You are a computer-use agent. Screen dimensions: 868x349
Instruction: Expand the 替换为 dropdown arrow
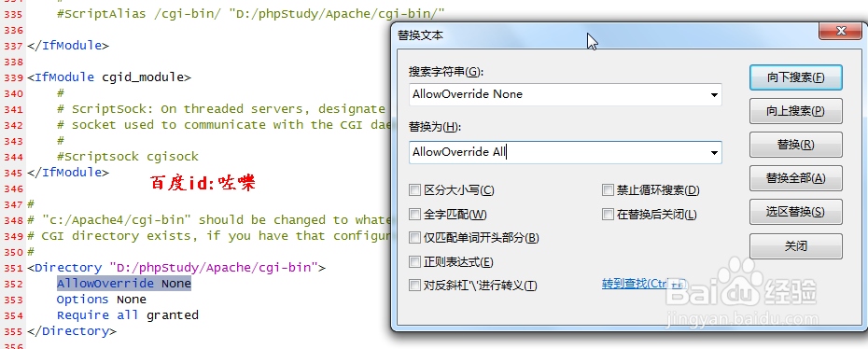(714, 153)
